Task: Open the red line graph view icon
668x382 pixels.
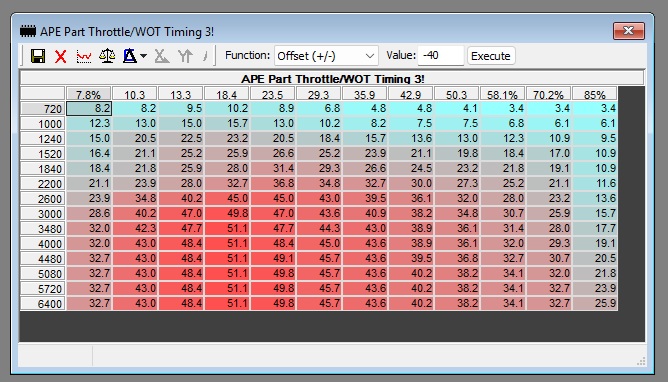Action: tap(84, 56)
